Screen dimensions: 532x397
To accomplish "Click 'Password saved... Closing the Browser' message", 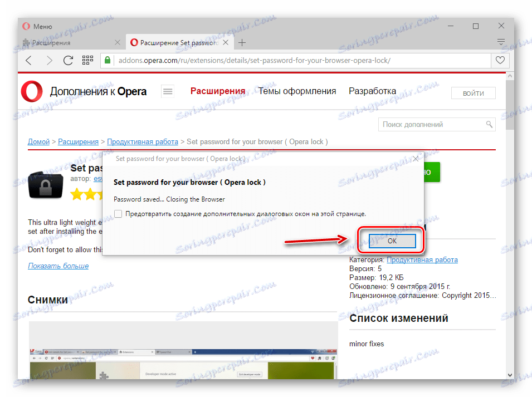I will pos(169,199).
